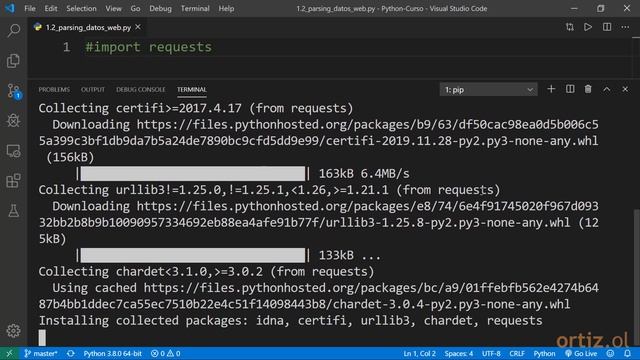Click line number 1 in gutter
Viewport: 640px width, 360px height.
pyautogui.click(x=67, y=47)
